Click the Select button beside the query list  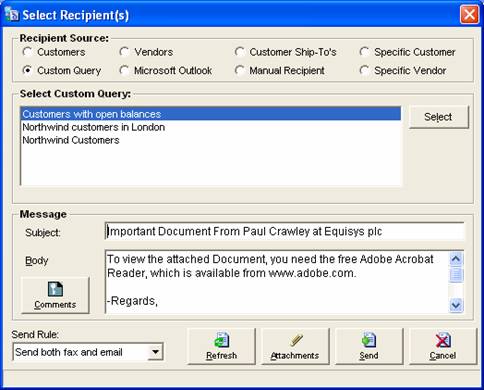pyautogui.click(x=439, y=117)
